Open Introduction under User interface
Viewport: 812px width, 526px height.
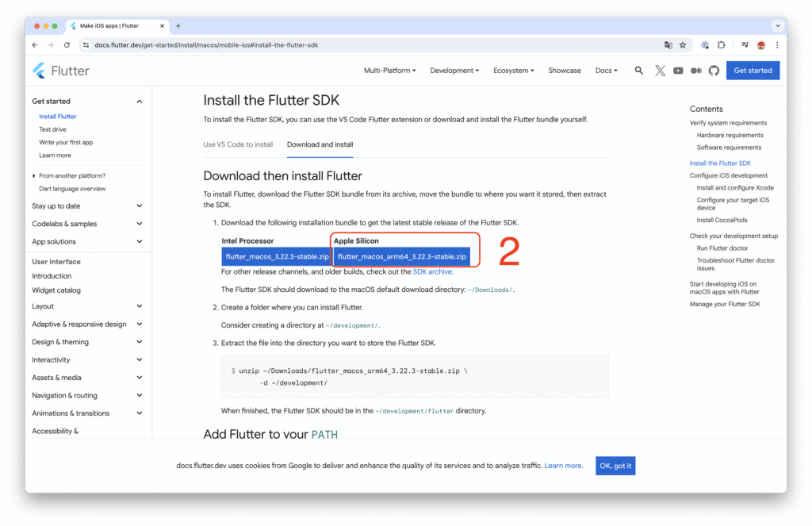pos(52,276)
